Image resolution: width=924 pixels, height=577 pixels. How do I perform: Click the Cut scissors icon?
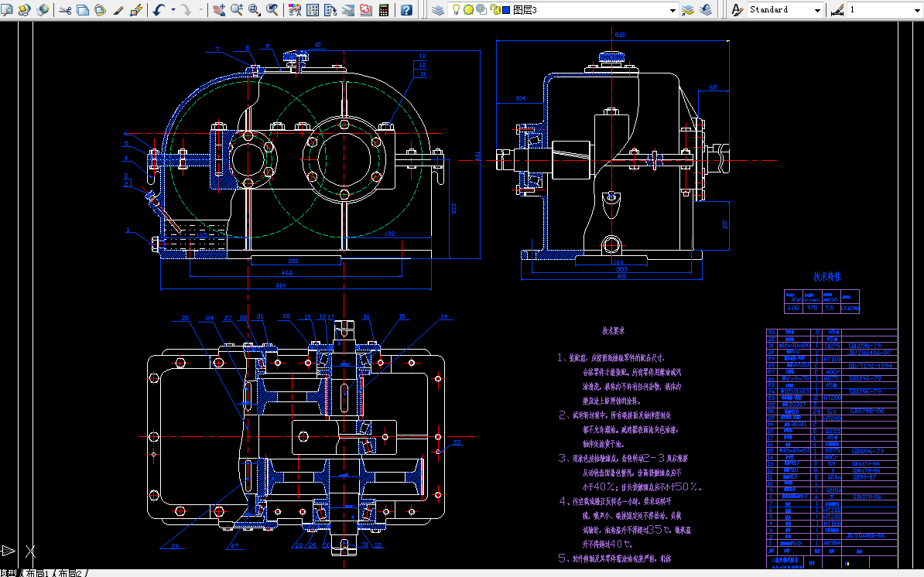pyautogui.click(x=64, y=10)
